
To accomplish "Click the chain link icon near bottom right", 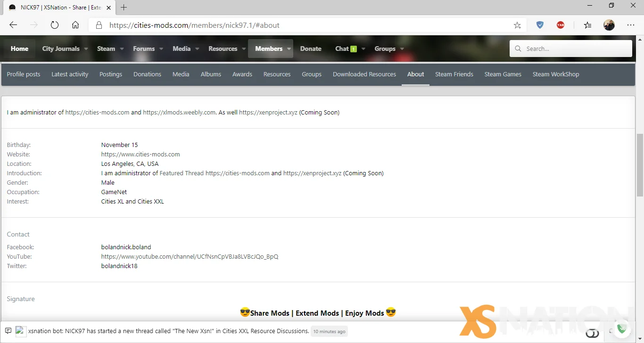I will click(x=592, y=334).
